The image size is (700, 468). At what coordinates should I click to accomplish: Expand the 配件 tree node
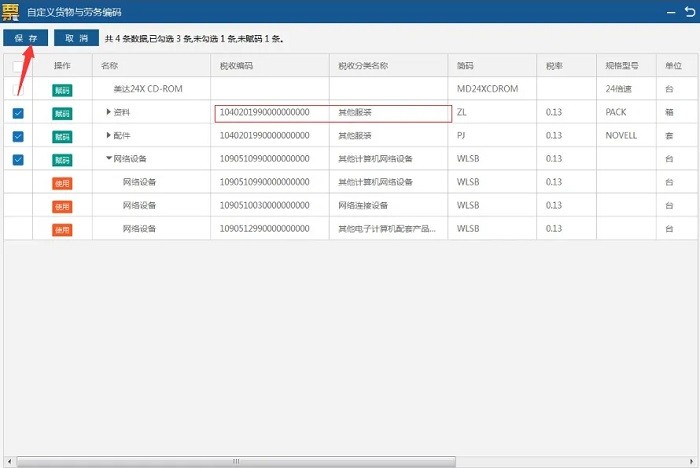pyautogui.click(x=109, y=135)
